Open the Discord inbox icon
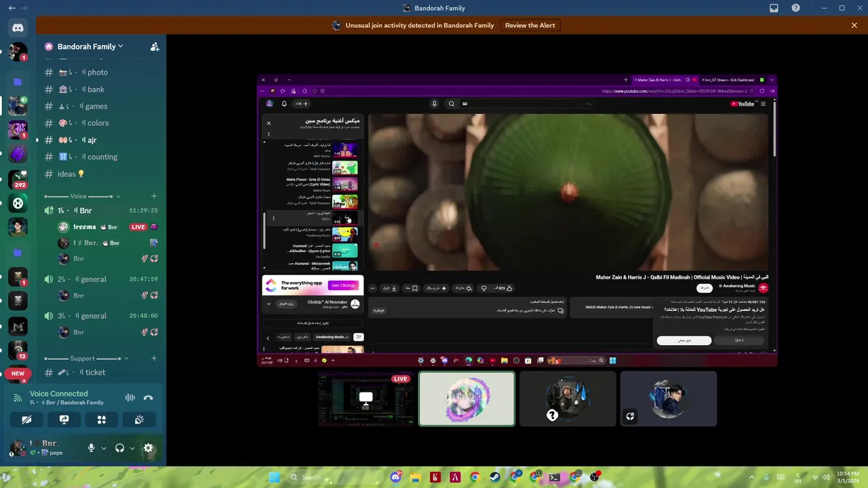 (774, 8)
